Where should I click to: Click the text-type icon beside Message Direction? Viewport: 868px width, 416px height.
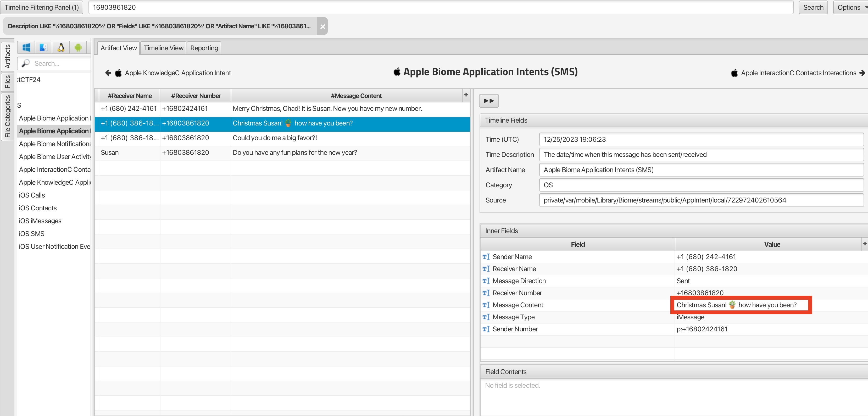tap(486, 281)
